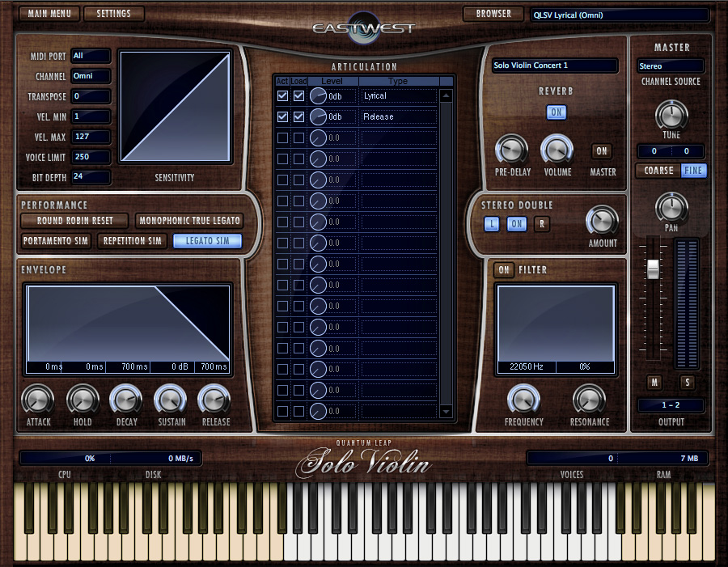Click articulation list scroll down arrow
Image resolution: width=728 pixels, height=567 pixels.
tap(446, 412)
